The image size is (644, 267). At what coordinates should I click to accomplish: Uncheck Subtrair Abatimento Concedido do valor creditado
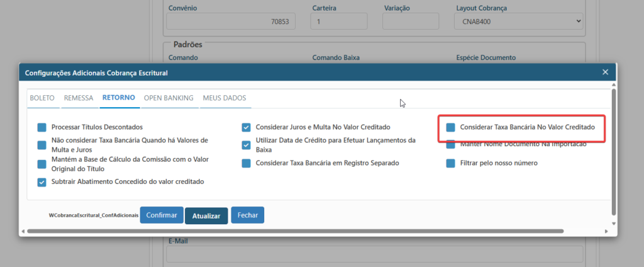(x=42, y=182)
